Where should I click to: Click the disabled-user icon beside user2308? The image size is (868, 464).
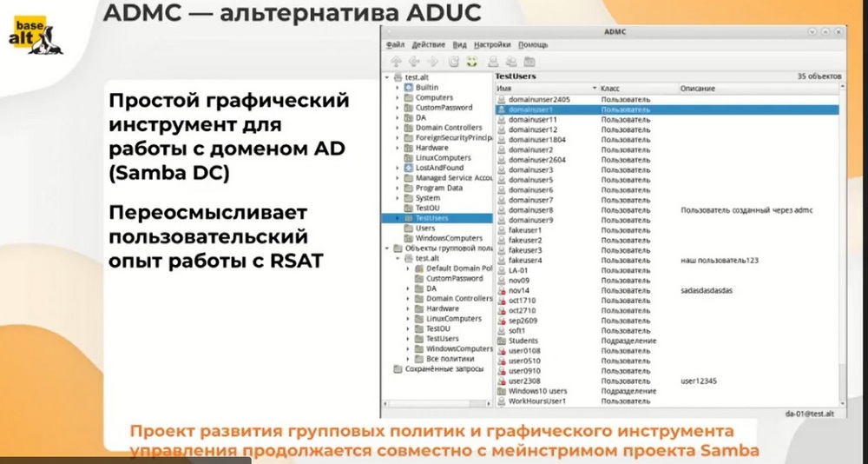pos(502,381)
